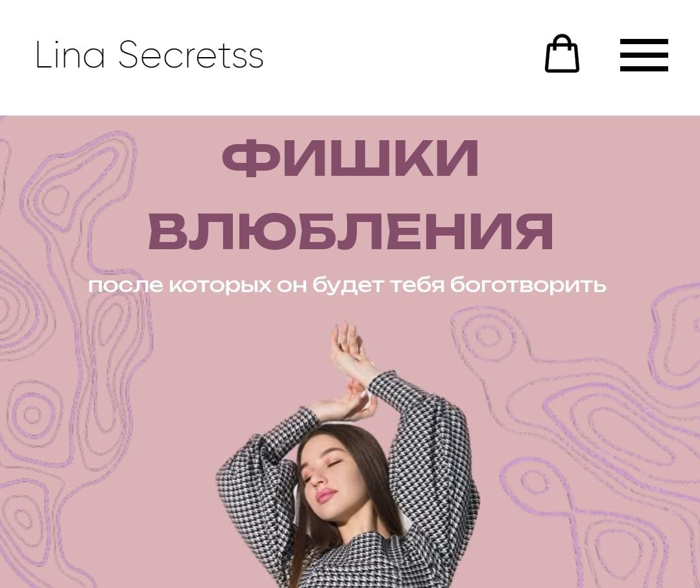
Task: Click the ФИШКИ heading word
Action: point(350,158)
